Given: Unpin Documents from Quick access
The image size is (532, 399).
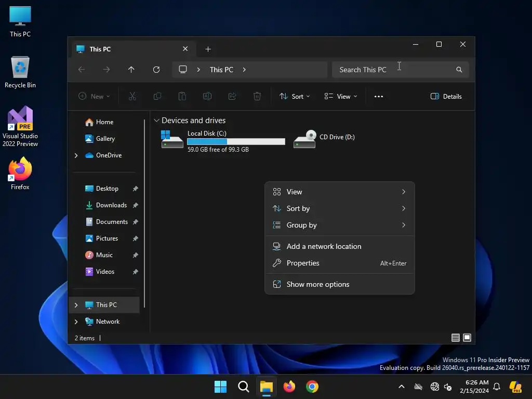Looking at the screenshot, I should pos(136,221).
